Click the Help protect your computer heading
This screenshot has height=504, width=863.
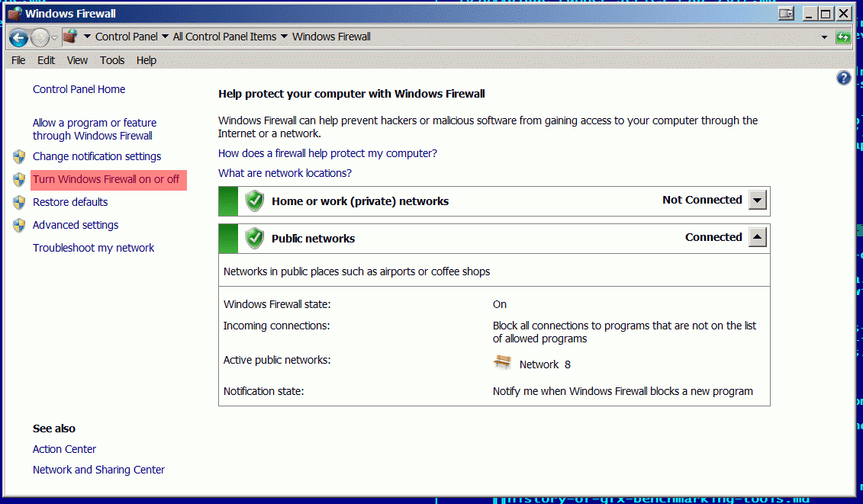click(351, 94)
